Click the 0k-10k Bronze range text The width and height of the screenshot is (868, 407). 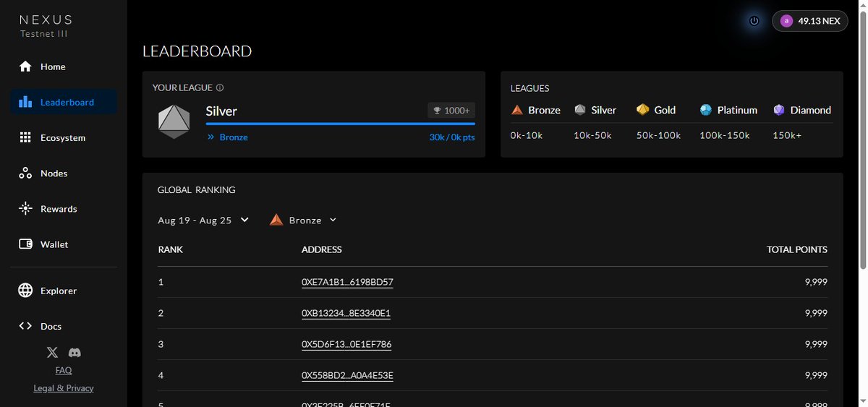527,135
